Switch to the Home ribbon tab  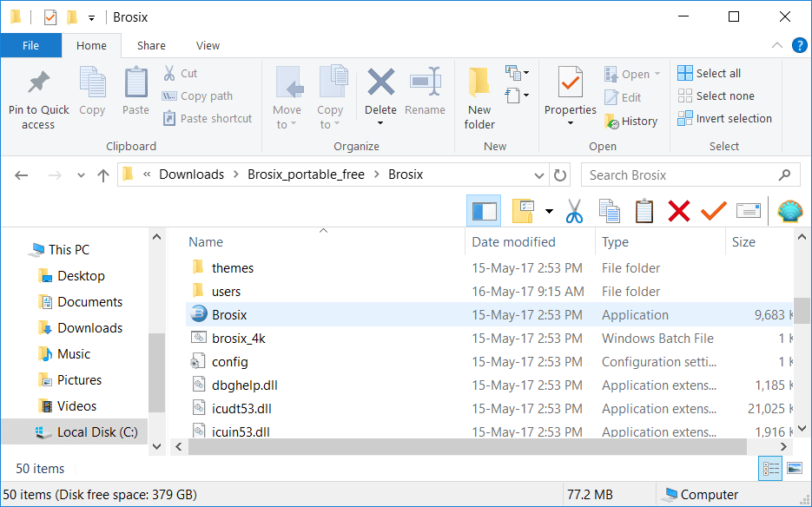(x=92, y=45)
